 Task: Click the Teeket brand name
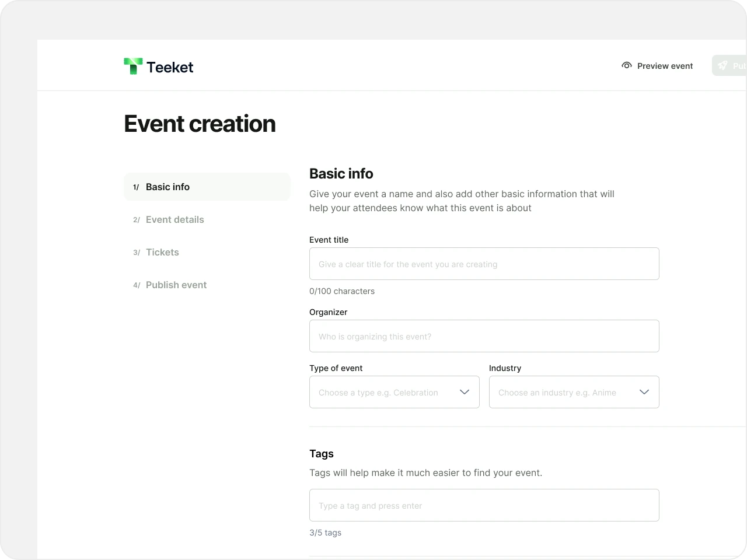(x=170, y=67)
